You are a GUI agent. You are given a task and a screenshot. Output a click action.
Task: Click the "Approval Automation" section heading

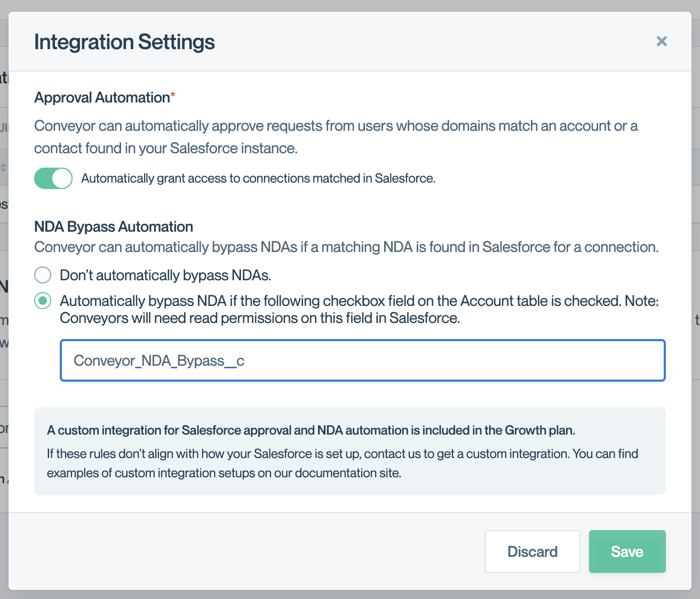[102, 98]
